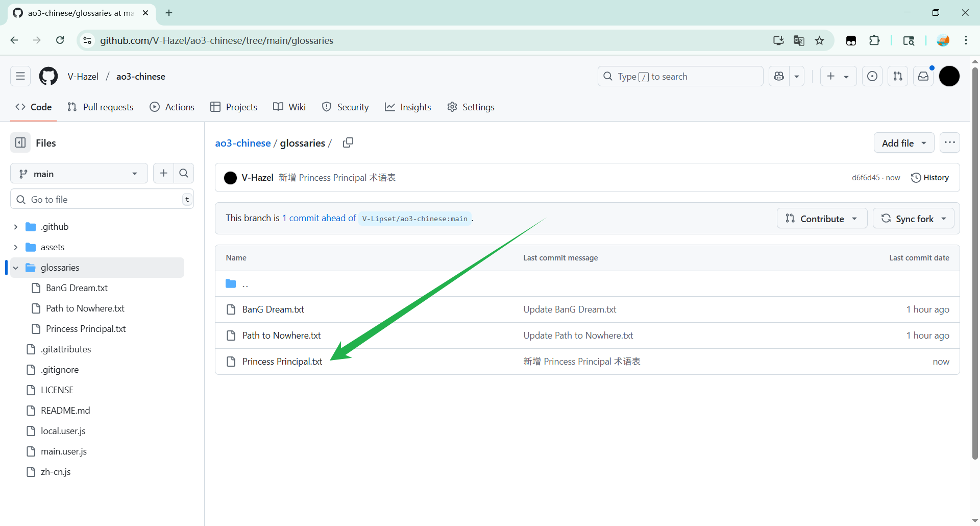The width and height of the screenshot is (980, 526).
Task: Collapse the glossaries folder in tree
Action: [16, 268]
